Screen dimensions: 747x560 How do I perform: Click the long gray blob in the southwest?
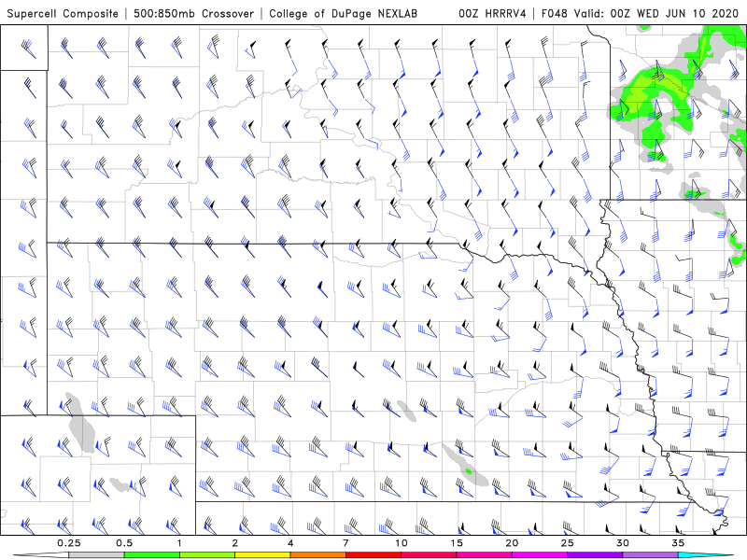coord(80,423)
